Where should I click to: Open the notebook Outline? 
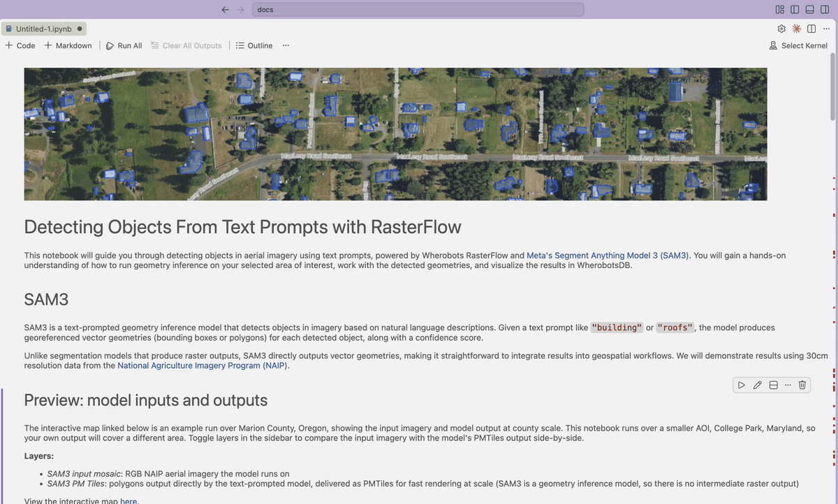[x=254, y=45]
